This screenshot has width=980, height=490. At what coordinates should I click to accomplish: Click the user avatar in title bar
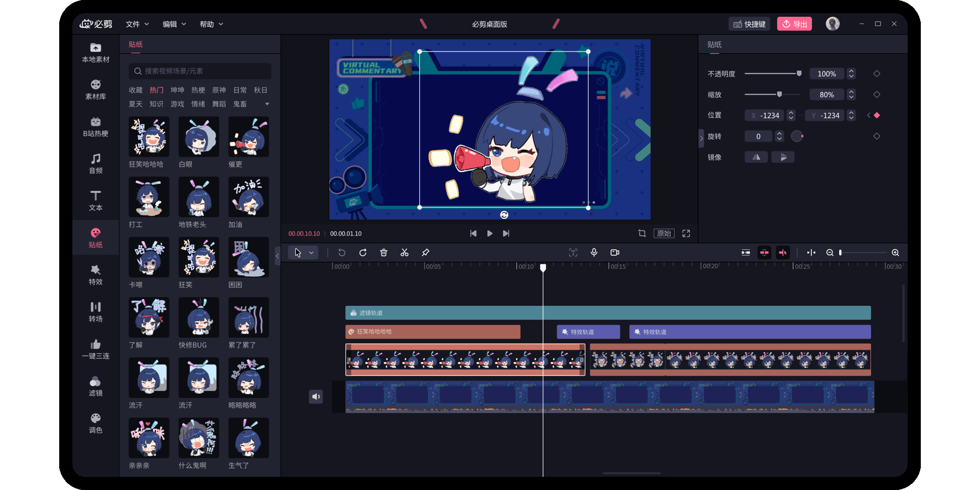(833, 24)
